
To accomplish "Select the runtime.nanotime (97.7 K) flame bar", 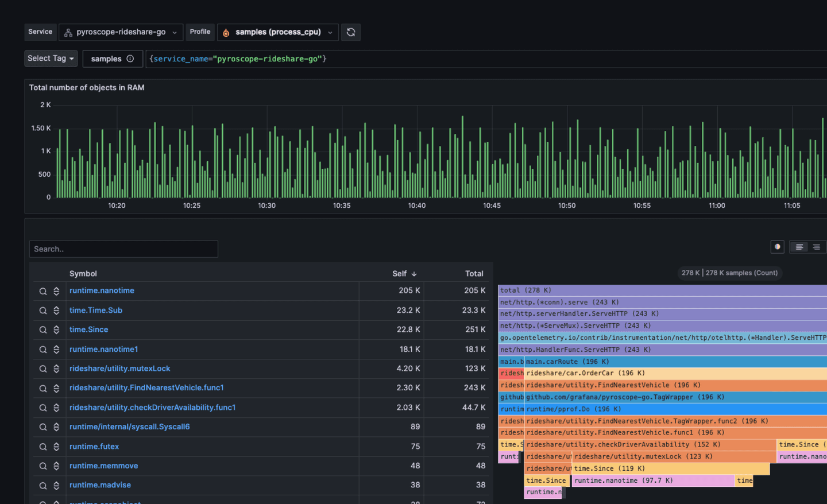I will click(654, 480).
